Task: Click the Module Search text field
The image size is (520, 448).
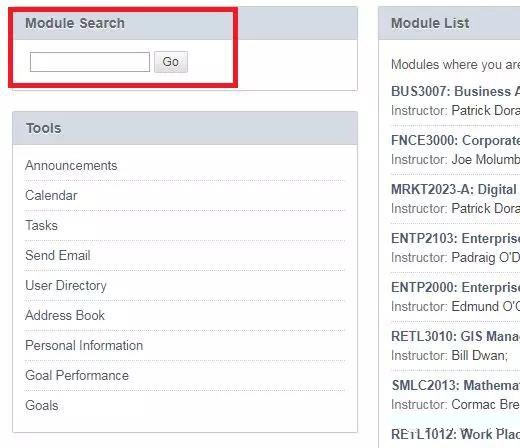Action: (x=90, y=62)
